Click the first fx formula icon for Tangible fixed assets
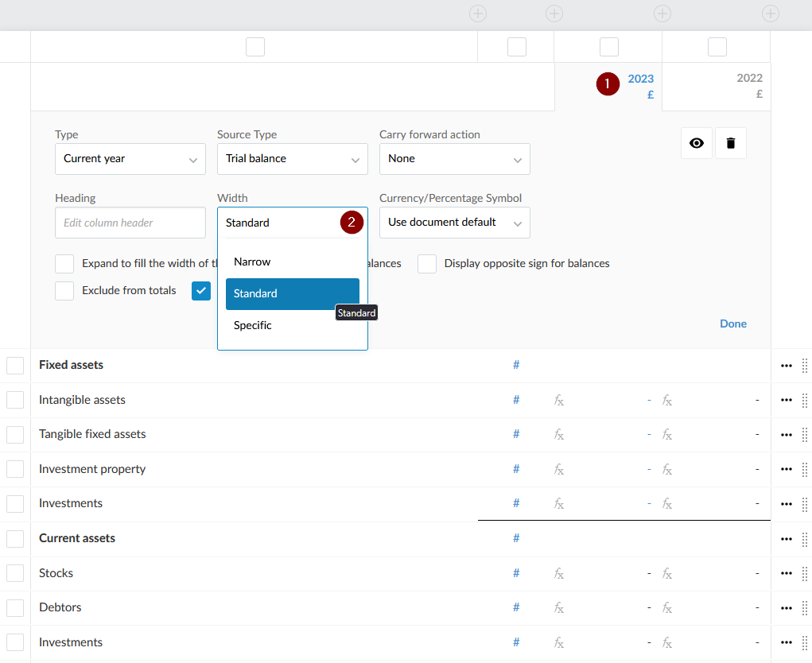 [559, 435]
